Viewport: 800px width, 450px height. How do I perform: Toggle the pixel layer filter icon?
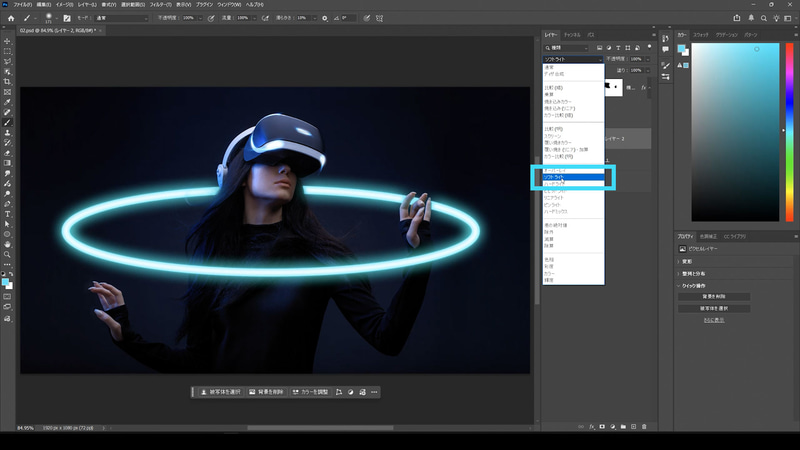tap(598, 47)
